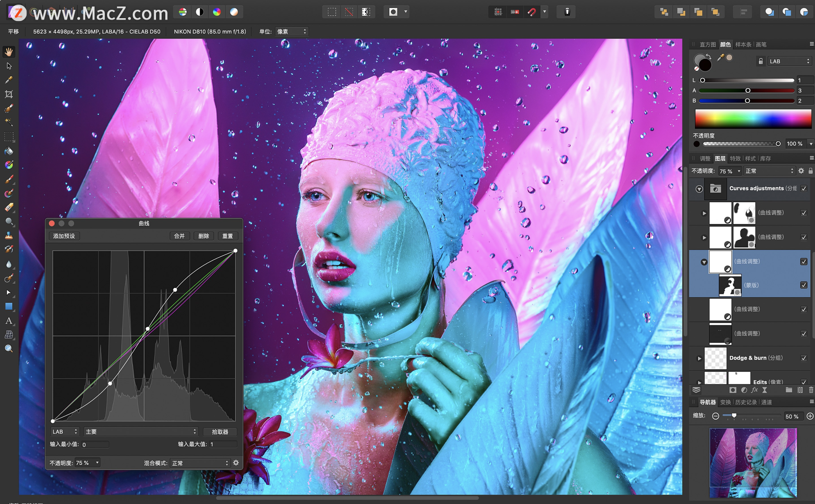Click the 拾取器 picker button
The height and width of the screenshot is (504, 815).
tap(220, 432)
